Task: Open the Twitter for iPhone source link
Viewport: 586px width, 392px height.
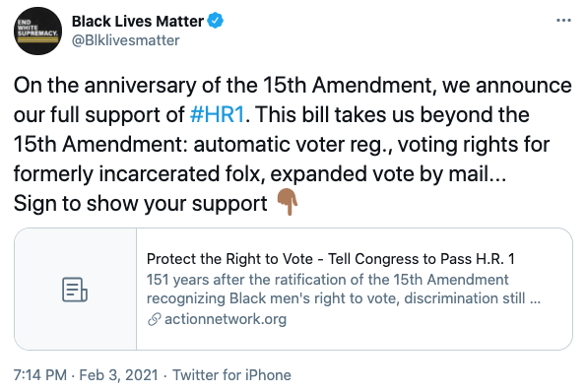Action: point(231,375)
